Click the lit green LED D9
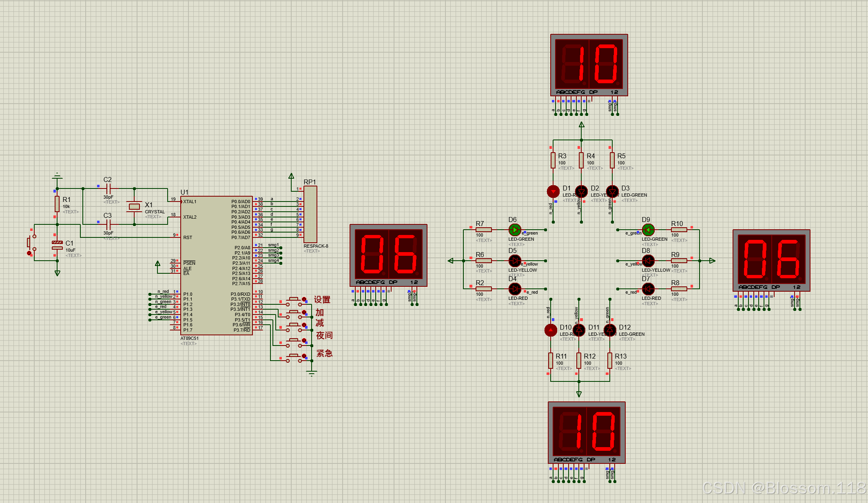The image size is (868, 503). [648, 230]
